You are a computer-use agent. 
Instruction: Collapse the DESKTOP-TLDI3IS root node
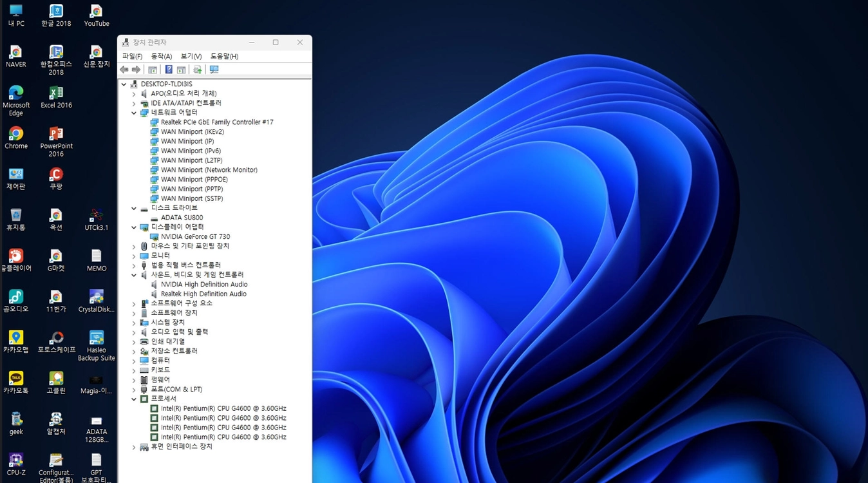124,84
